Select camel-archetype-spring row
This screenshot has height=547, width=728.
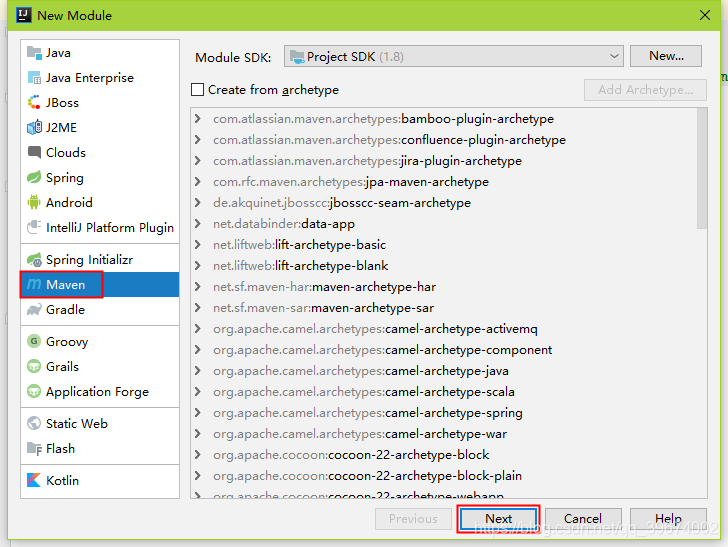(x=443, y=412)
